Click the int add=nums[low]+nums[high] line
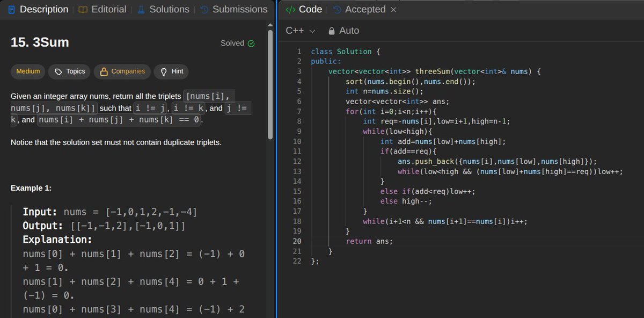Screen dimensions: 644x318 pyautogui.click(x=443, y=142)
